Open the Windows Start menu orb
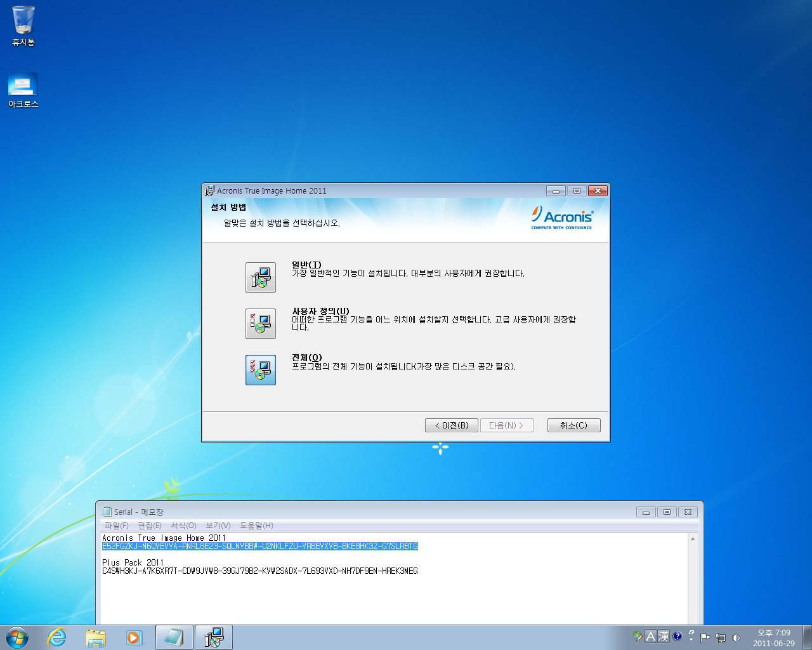The height and width of the screenshot is (650, 812). point(17,637)
